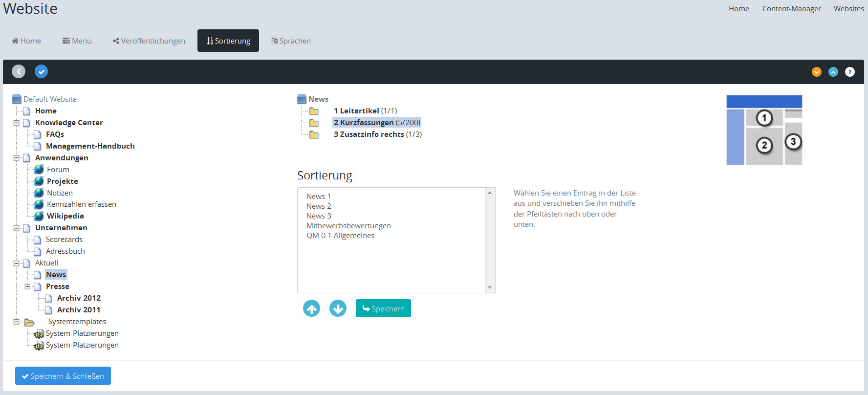Click the gray back arrow icon

point(19,72)
